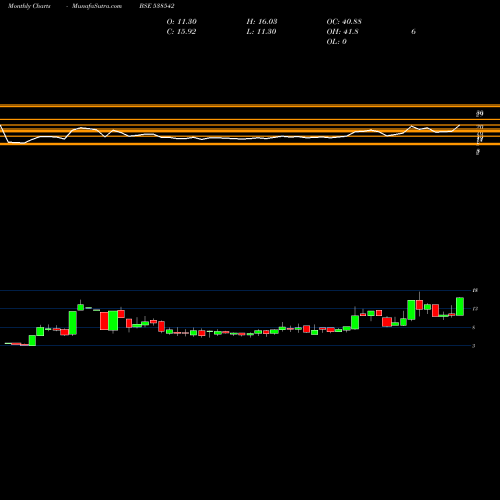This screenshot has height=500, width=500.
Task: Click the price axis label 8
Action: (x=474, y=327)
